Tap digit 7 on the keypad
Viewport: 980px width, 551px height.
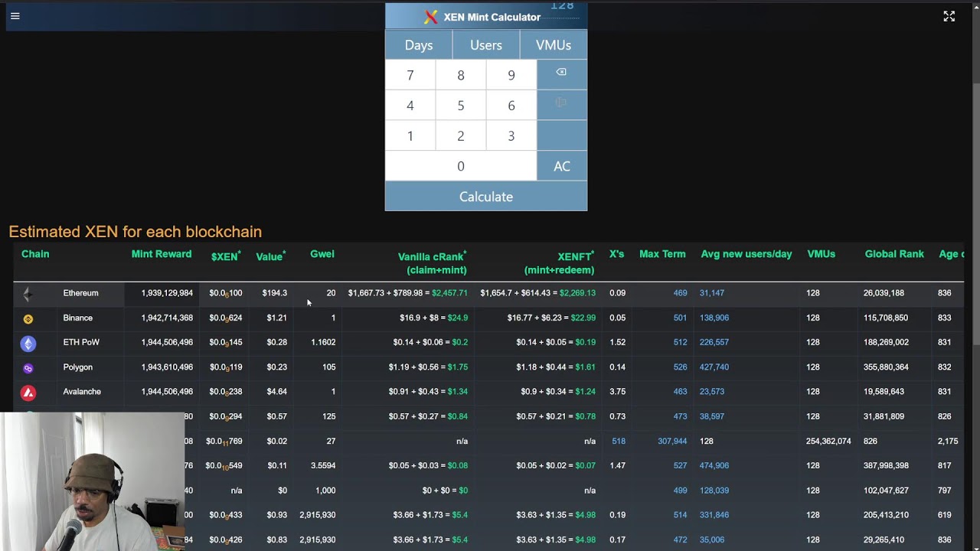[410, 75]
